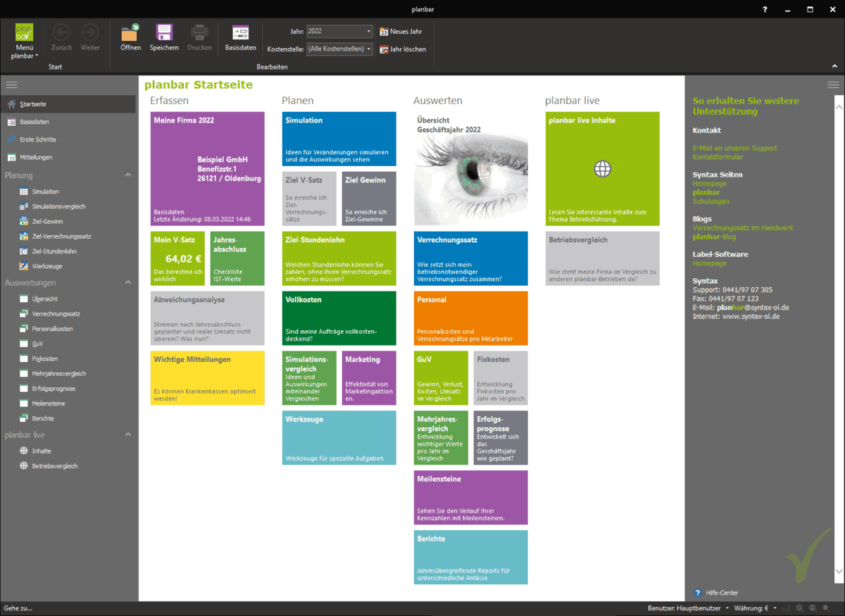Open the planbar-Blog link
Screen dimensions: 845x616
tap(715, 237)
